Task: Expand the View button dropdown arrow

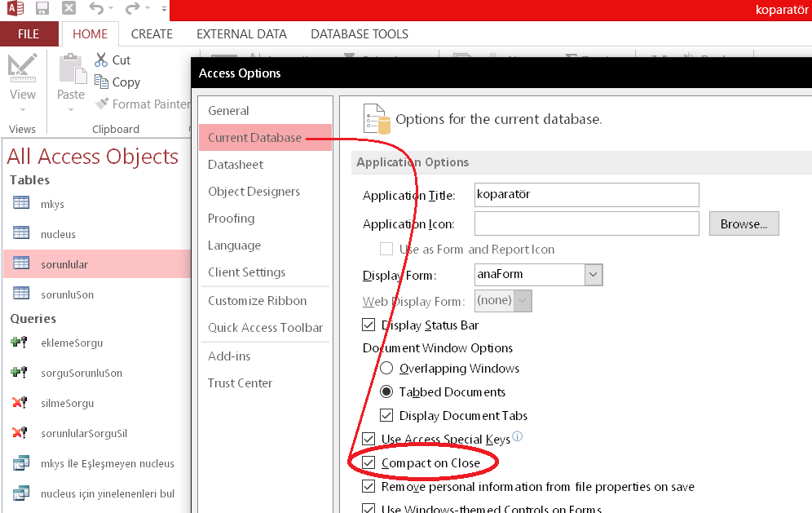Action: click(x=22, y=110)
